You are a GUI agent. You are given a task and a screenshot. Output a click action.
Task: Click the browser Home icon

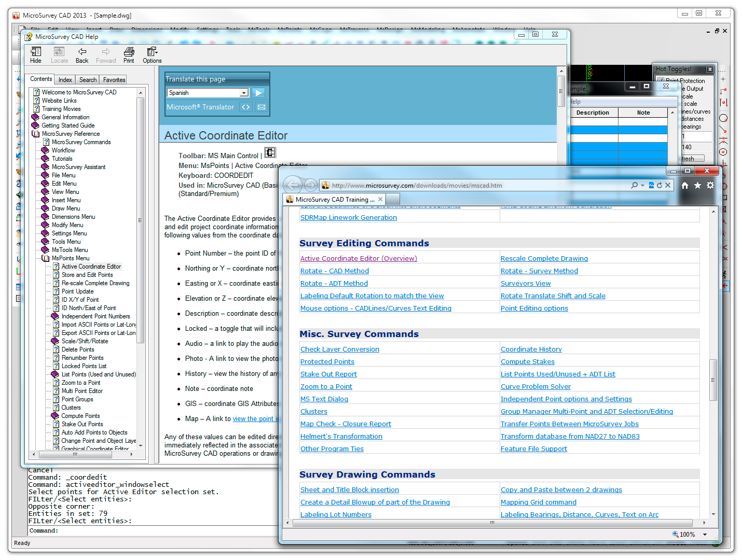685,185
